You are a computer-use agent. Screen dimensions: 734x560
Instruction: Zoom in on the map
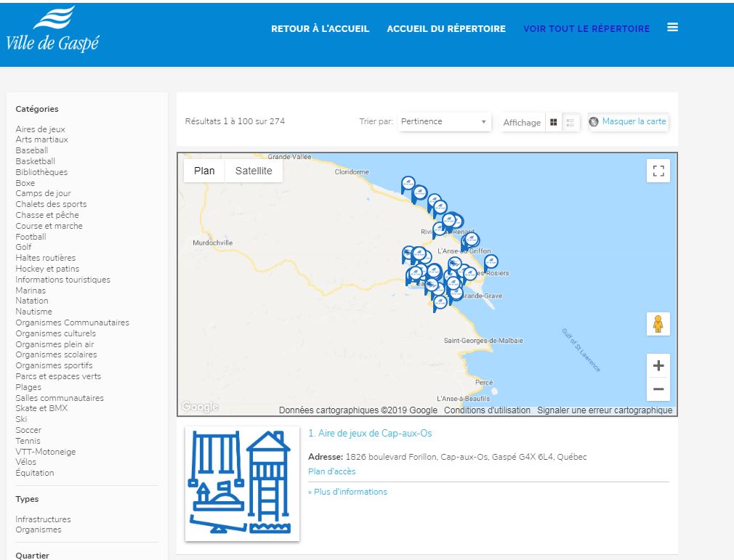658,365
